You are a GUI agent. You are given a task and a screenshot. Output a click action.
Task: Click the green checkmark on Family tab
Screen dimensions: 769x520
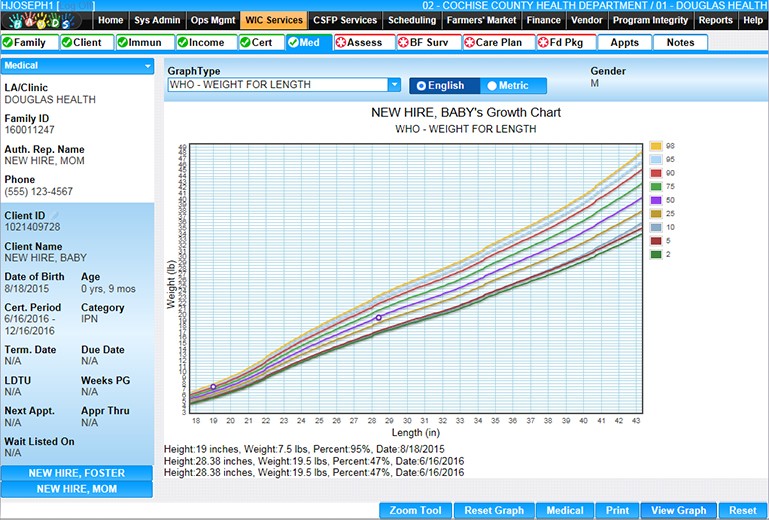coord(8,42)
